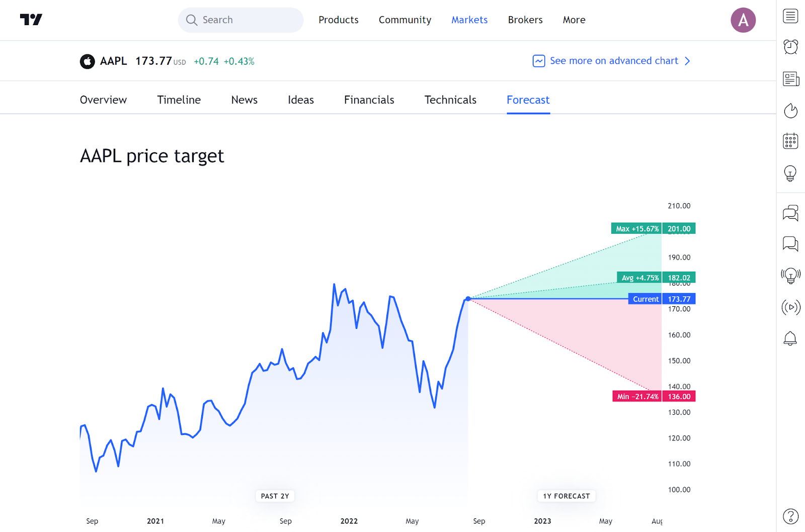Click the +0.43% change value
This screenshot has width=805, height=532.
pyautogui.click(x=239, y=61)
